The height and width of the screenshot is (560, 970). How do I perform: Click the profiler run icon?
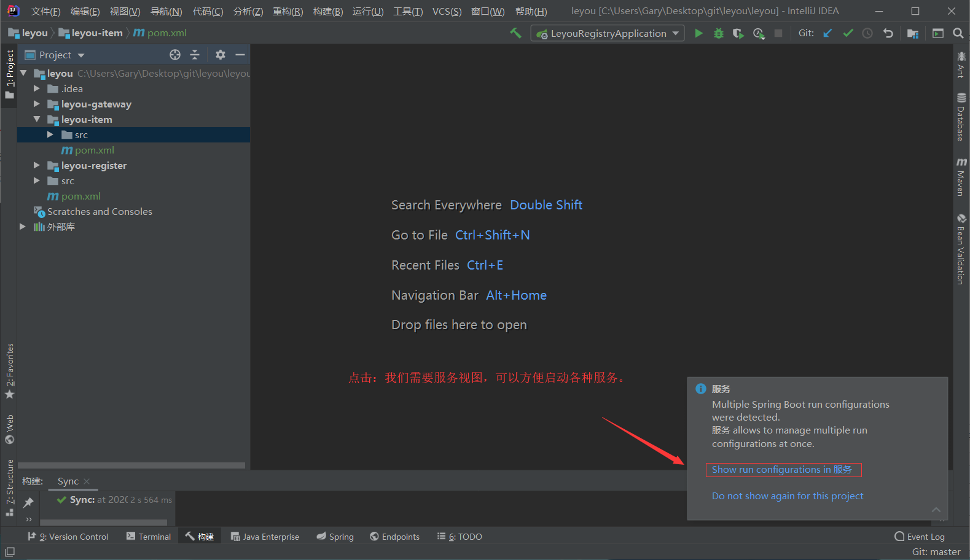pos(759,33)
